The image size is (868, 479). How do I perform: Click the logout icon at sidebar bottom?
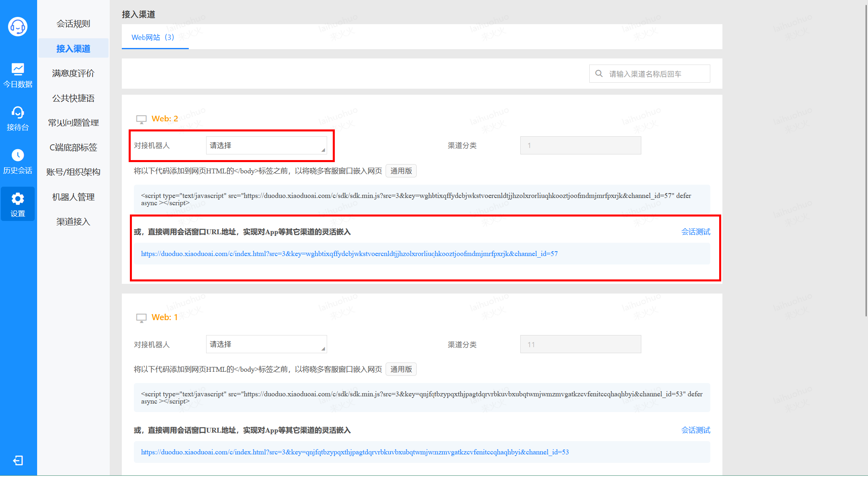click(x=18, y=460)
